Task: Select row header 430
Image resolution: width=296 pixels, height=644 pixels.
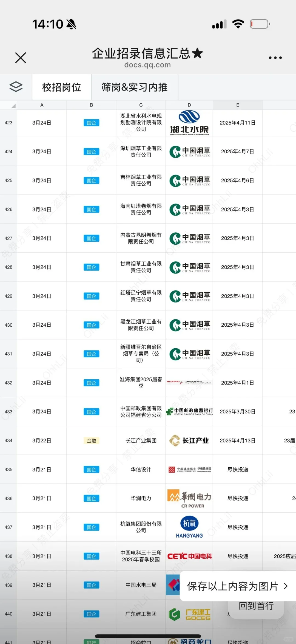Action: click(8, 325)
